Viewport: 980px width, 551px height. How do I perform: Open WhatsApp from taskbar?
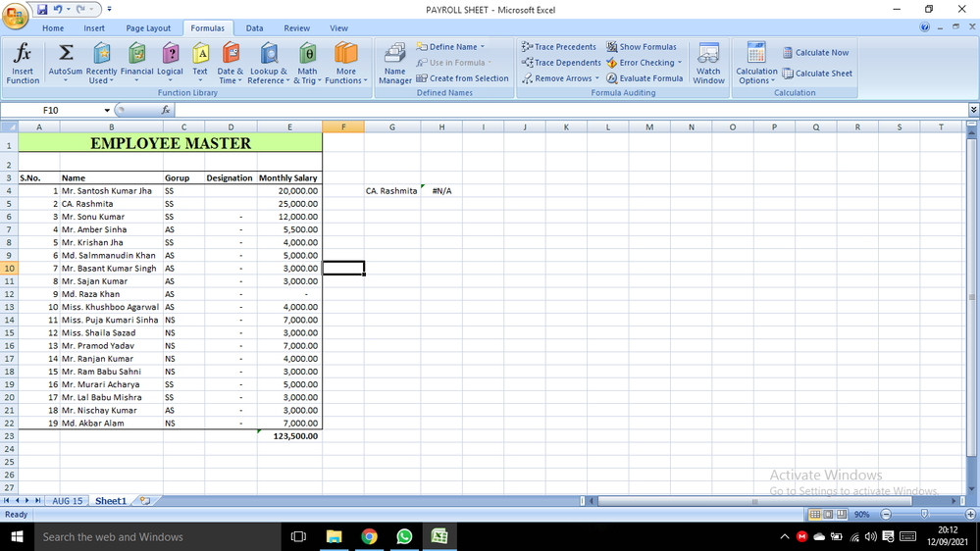tap(404, 536)
